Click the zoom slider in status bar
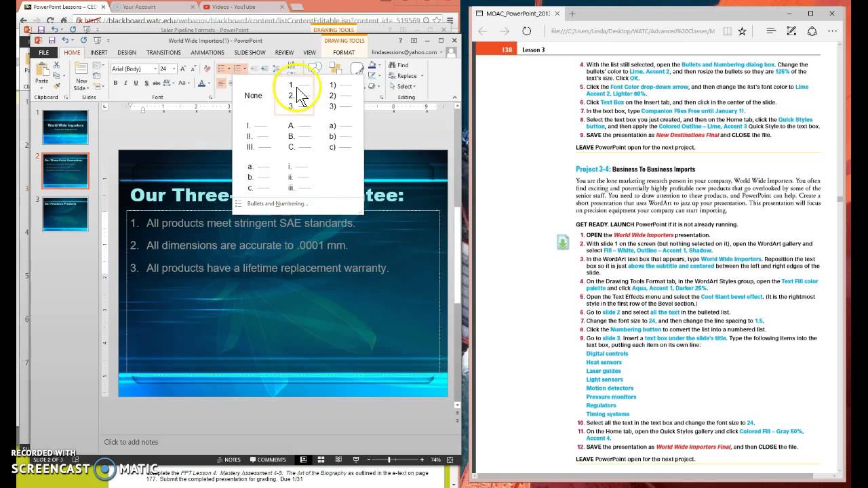Screen dimensions: 868x488 tap(389, 460)
